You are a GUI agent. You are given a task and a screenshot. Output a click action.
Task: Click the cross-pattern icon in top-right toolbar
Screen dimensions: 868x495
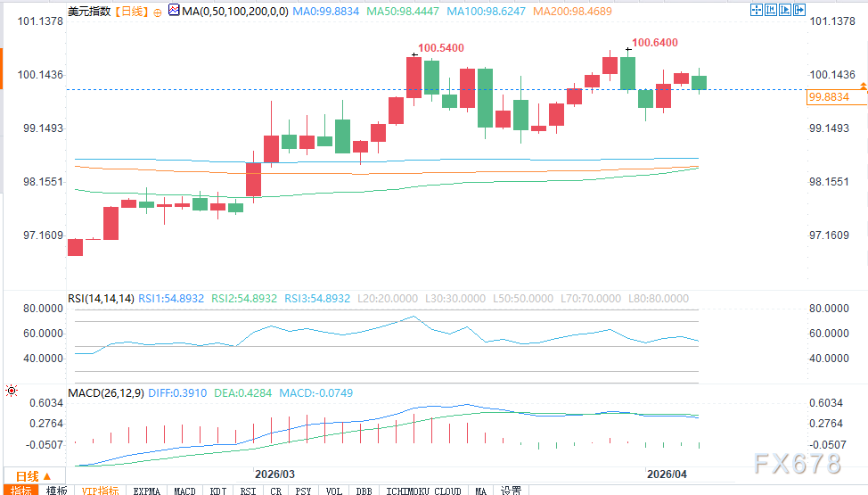757,10
